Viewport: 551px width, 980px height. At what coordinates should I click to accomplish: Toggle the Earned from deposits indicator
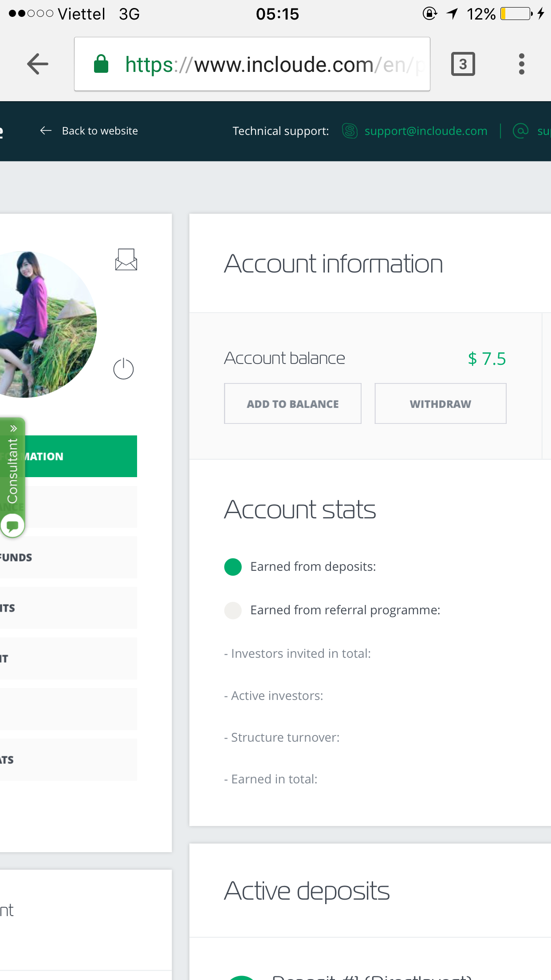(x=233, y=567)
